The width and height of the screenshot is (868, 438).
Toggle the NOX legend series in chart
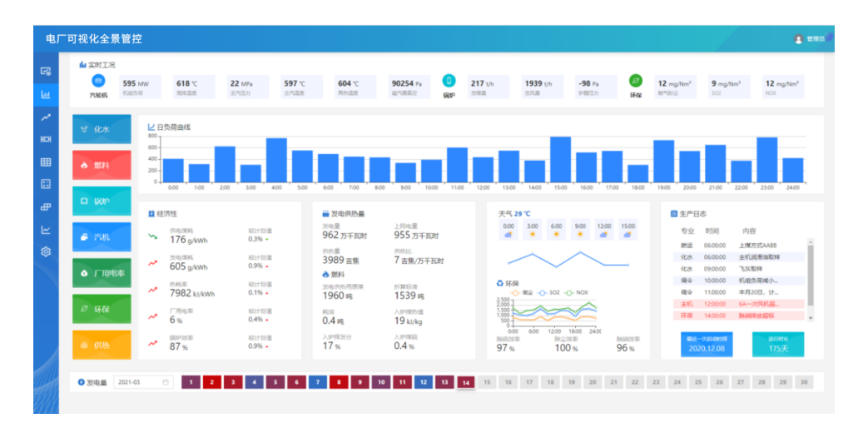tap(578, 292)
